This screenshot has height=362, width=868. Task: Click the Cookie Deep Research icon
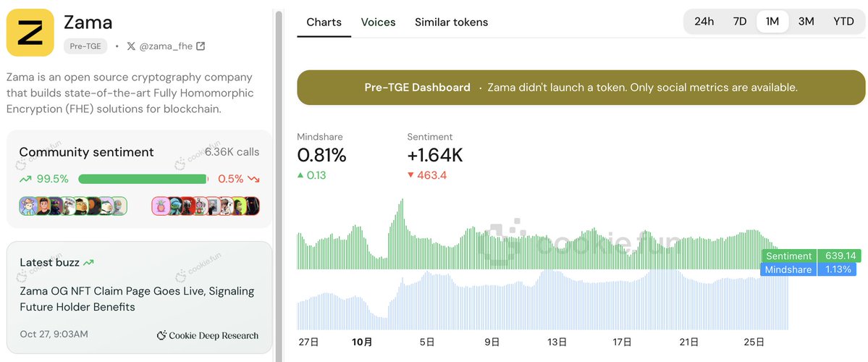(x=162, y=335)
